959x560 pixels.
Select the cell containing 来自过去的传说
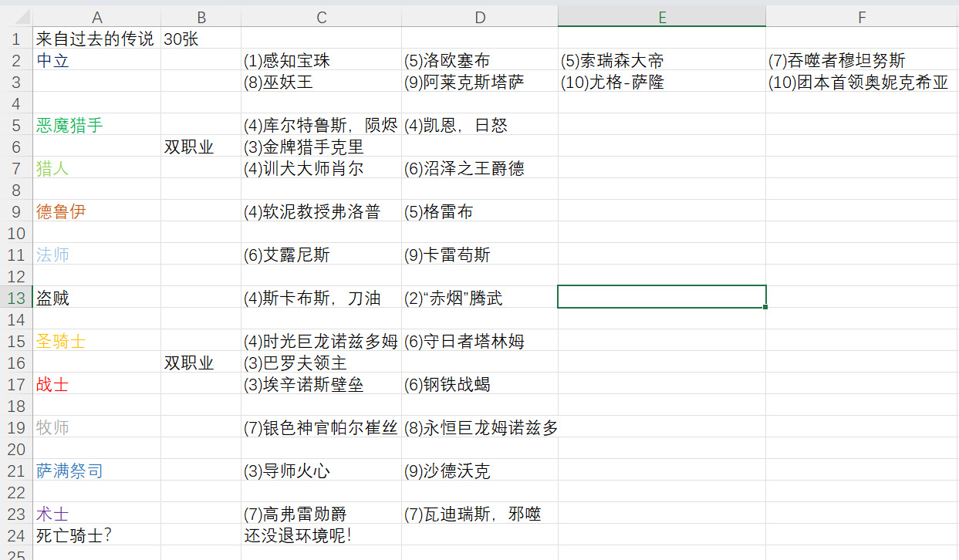click(x=95, y=39)
